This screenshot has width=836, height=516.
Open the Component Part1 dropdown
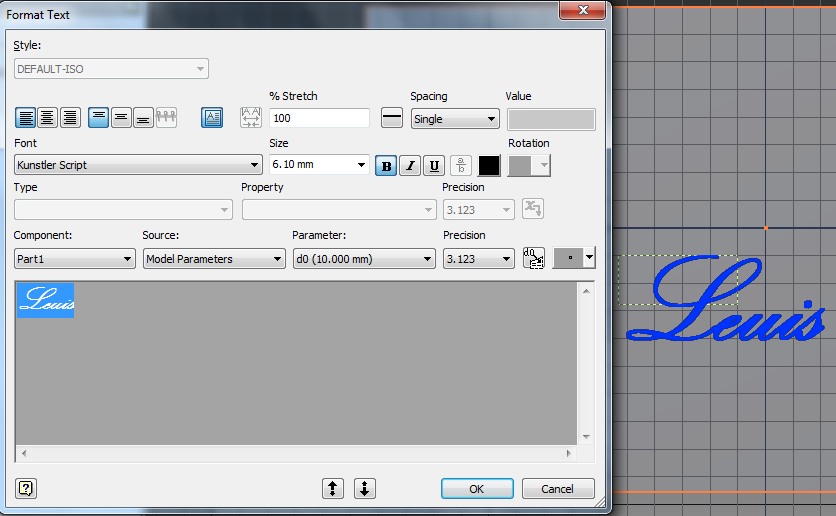pyautogui.click(x=75, y=259)
